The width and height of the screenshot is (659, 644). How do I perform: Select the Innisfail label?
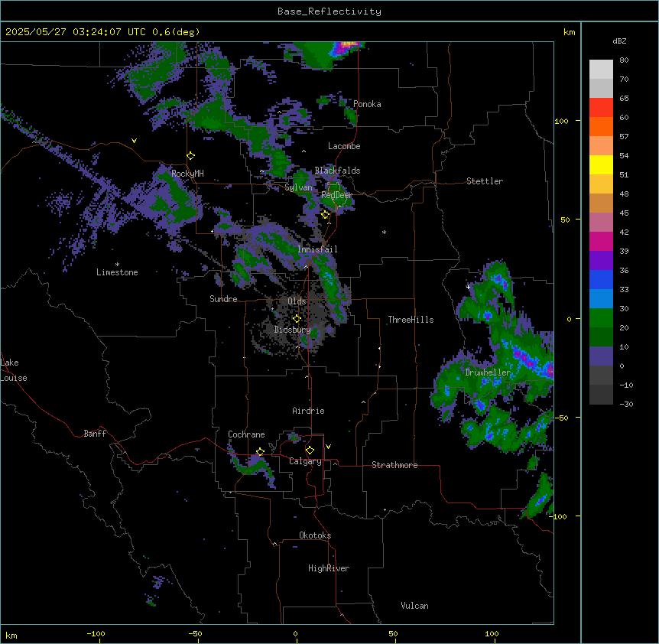coord(317,249)
